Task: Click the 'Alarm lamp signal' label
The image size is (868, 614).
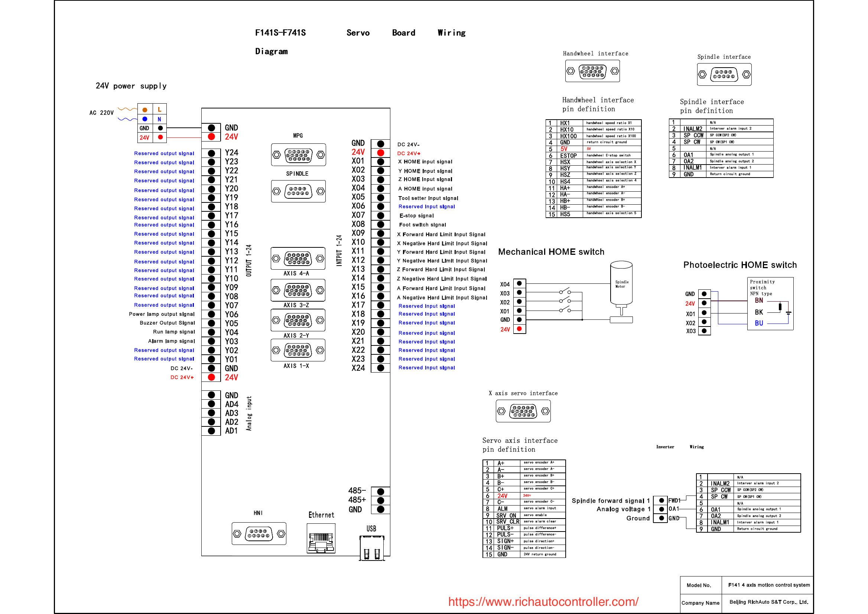Action: (172, 341)
